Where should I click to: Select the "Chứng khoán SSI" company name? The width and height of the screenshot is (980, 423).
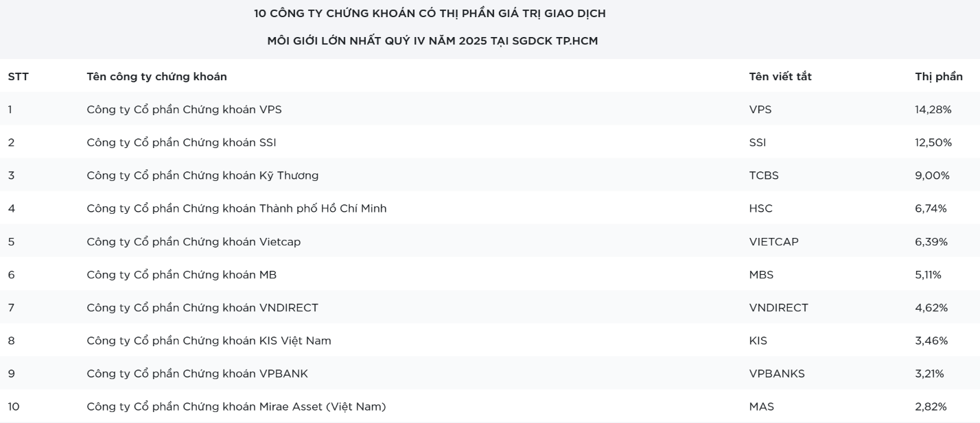pos(181,143)
